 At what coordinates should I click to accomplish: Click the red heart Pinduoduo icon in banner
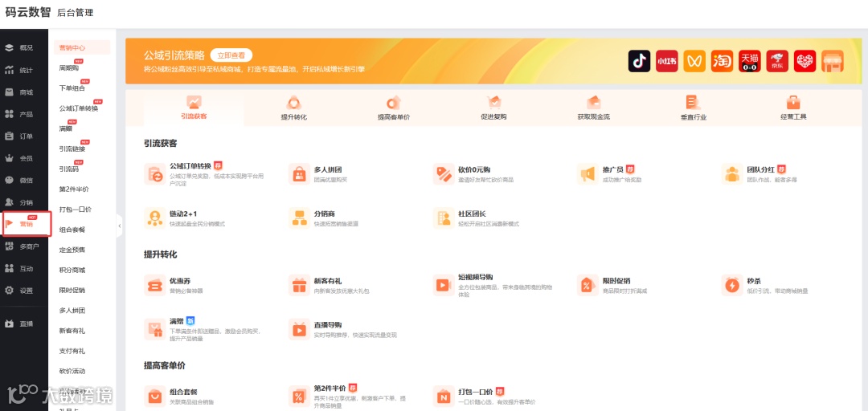pyautogui.click(x=805, y=61)
